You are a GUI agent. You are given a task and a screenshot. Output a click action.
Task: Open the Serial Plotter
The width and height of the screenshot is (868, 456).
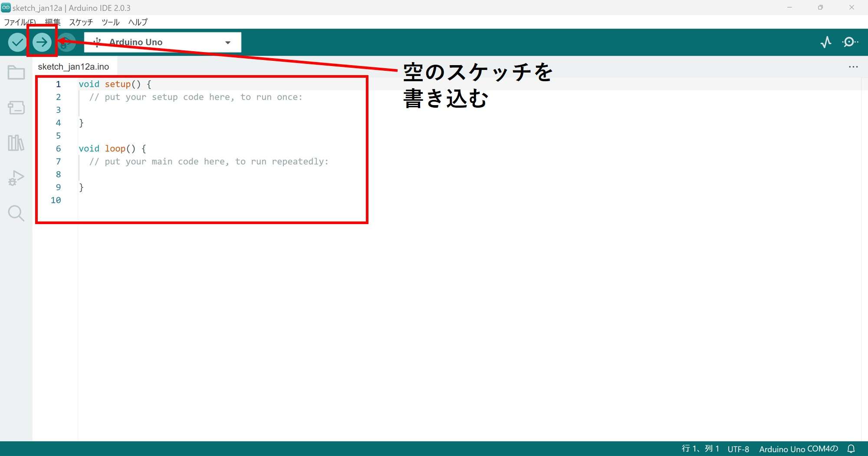coord(825,42)
